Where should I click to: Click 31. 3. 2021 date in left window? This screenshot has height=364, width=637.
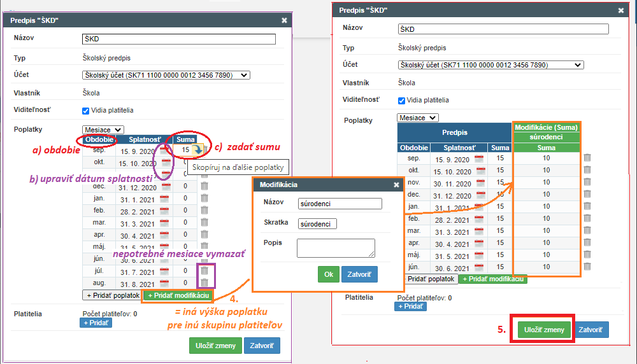coord(138,224)
